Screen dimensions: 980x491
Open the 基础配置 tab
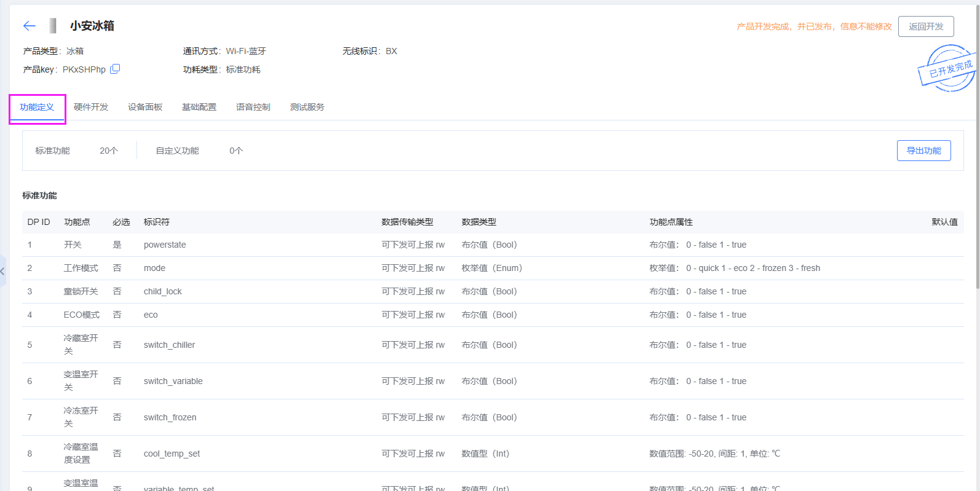tap(199, 107)
